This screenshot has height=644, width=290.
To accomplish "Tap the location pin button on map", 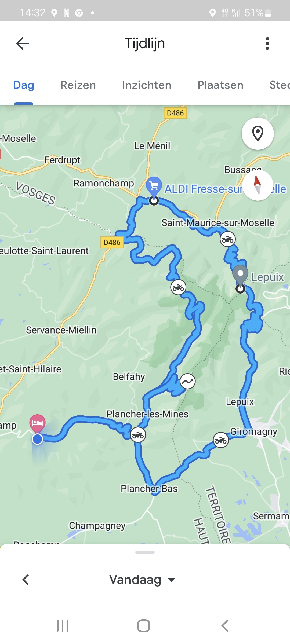I will click(258, 133).
